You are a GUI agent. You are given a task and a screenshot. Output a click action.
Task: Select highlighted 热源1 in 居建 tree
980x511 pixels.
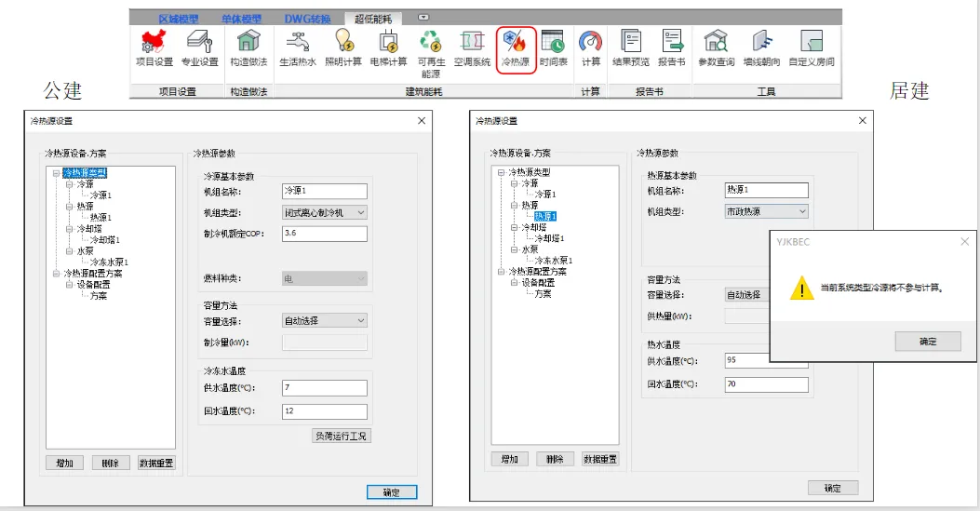coord(545,216)
